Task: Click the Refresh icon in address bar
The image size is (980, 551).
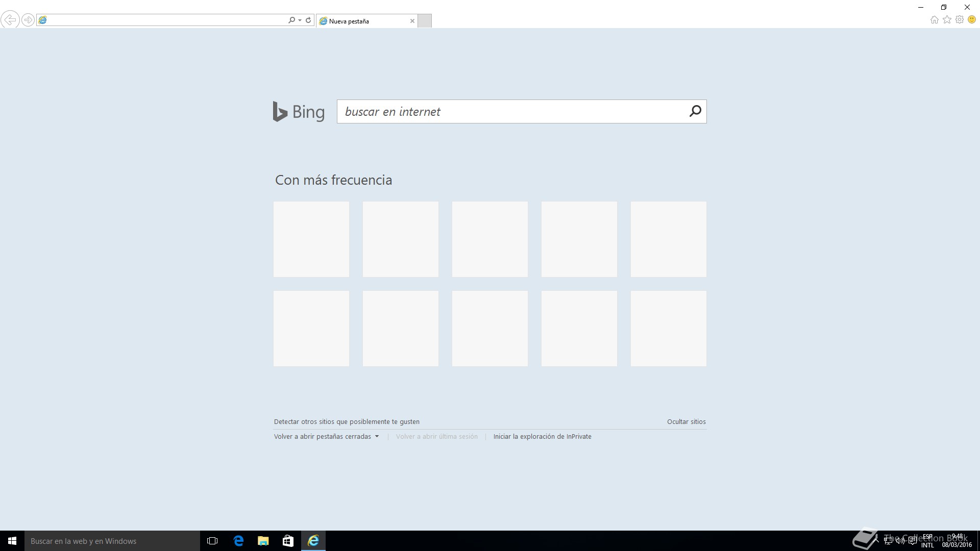Action: click(308, 20)
